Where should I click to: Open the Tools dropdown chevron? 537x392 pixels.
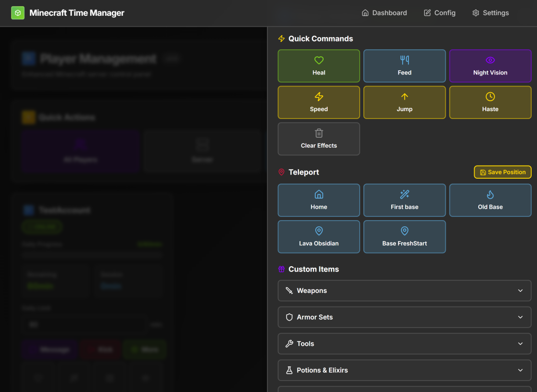pyautogui.click(x=520, y=344)
